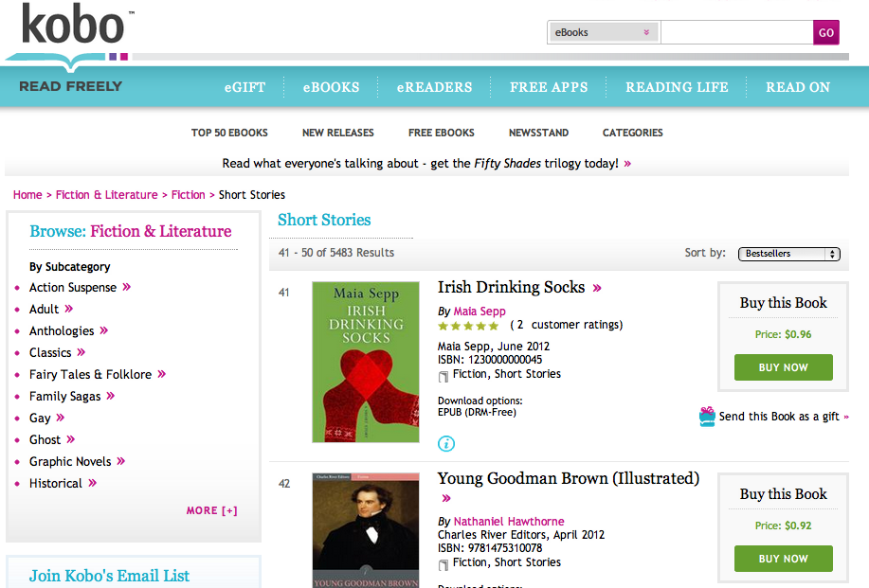Click the arrow next to Anthologies
This screenshot has width=869, height=588.
click(x=104, y=330)
